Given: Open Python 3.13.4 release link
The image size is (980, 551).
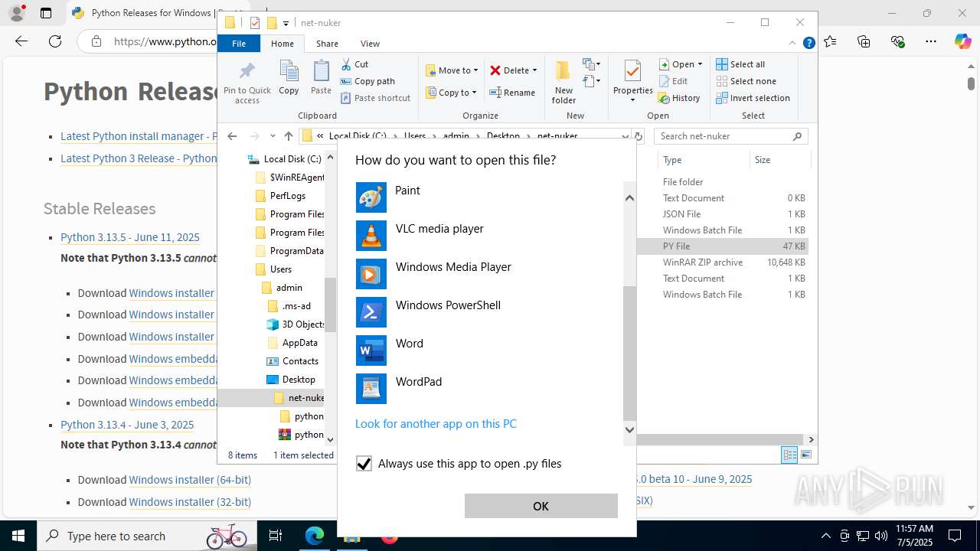Looking at the screenshot, I should click(x=127, y=425).
